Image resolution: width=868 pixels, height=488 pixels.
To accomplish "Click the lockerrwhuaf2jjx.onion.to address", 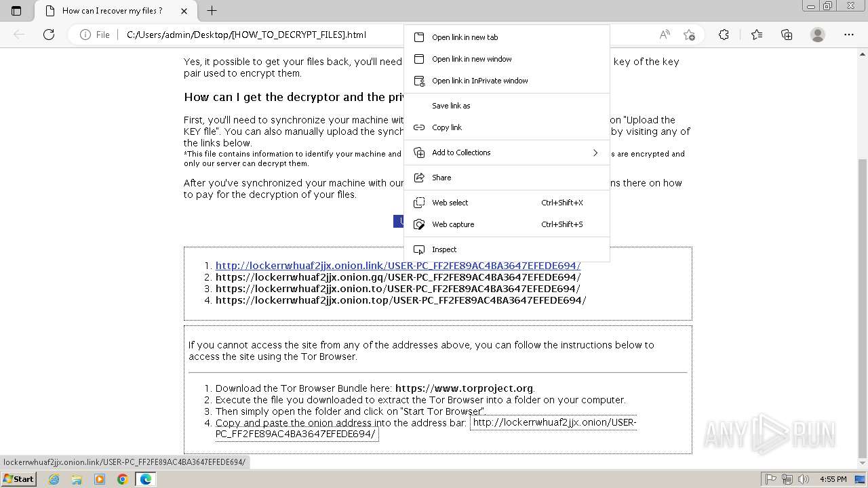I will [x=398, y=289].
